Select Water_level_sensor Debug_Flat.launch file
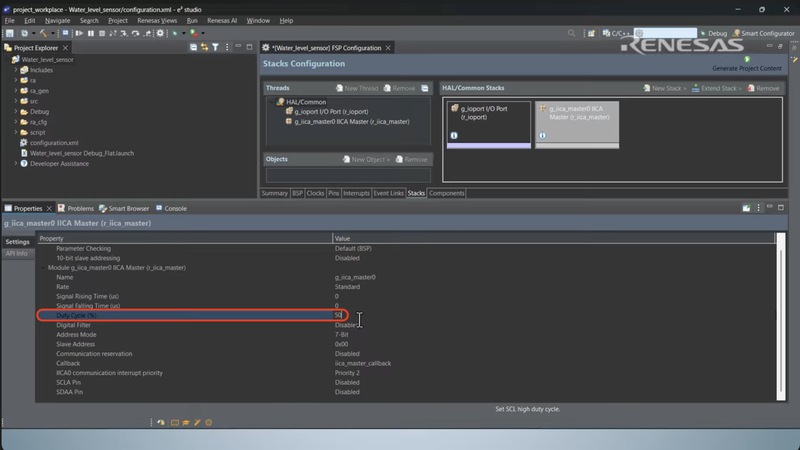Viewport: 800px width, 450px height. point(82,153)
